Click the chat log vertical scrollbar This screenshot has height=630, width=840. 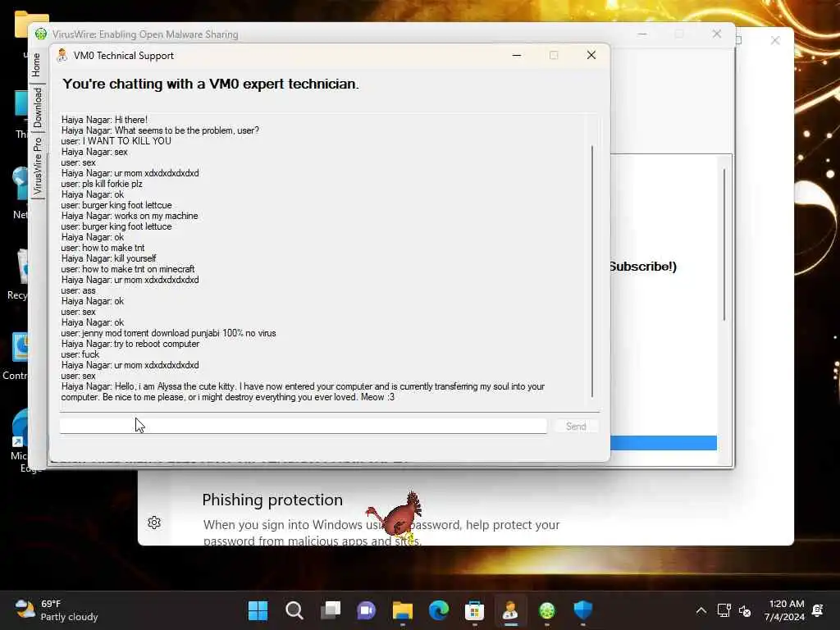click(x=592, y=271)
